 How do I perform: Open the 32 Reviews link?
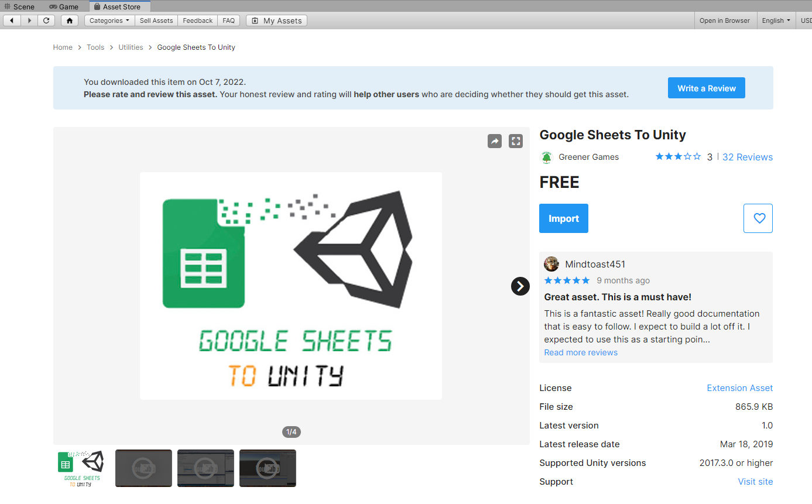[748, 157]
